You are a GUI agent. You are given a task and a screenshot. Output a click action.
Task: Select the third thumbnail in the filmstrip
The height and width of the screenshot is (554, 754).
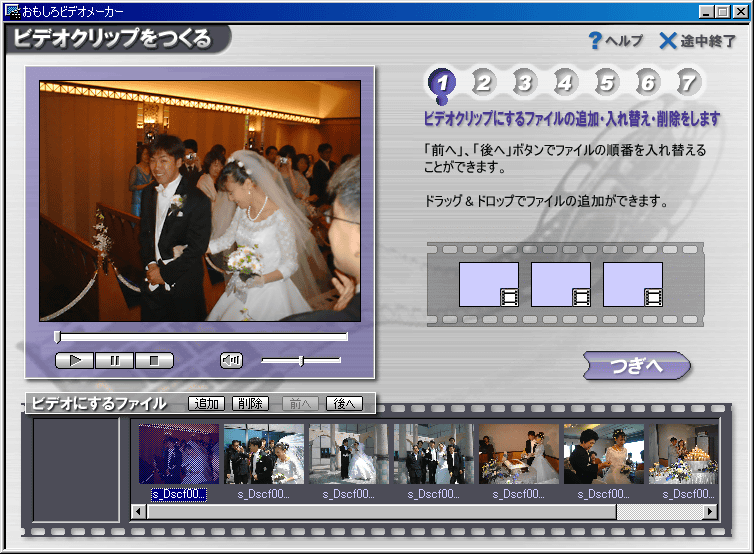(348, 453)
